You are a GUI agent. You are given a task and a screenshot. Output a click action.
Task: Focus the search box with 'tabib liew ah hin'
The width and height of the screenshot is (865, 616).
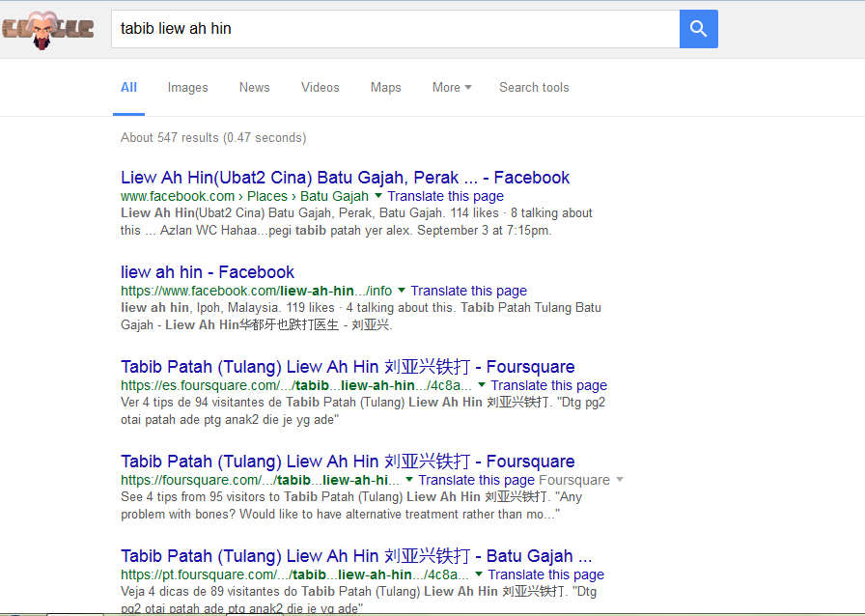click(x=395, y=29)
